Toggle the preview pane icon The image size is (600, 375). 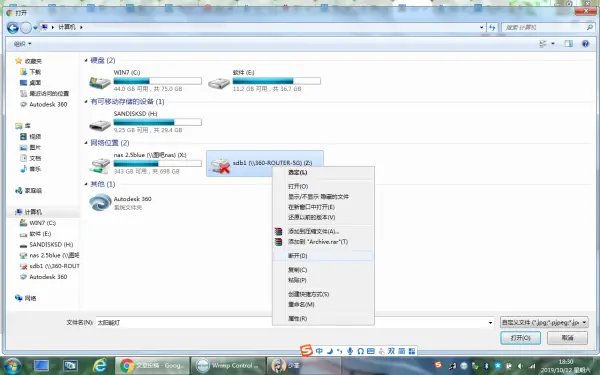569,44
